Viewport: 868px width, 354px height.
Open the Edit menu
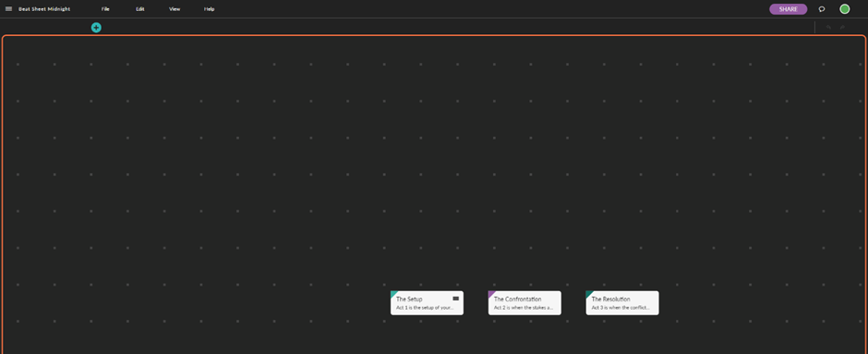coord(140,9)
